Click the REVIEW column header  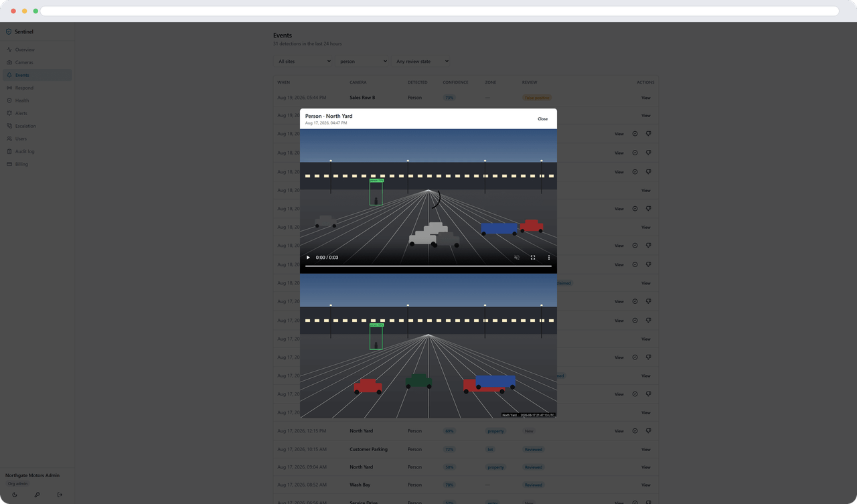[x=530, y=82]
